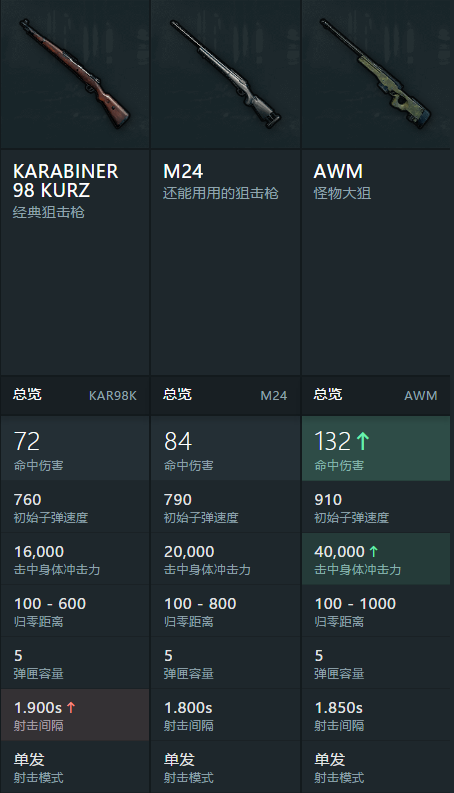Click the 射击模式 label in KAR98K column

click(x=38, y=777)
